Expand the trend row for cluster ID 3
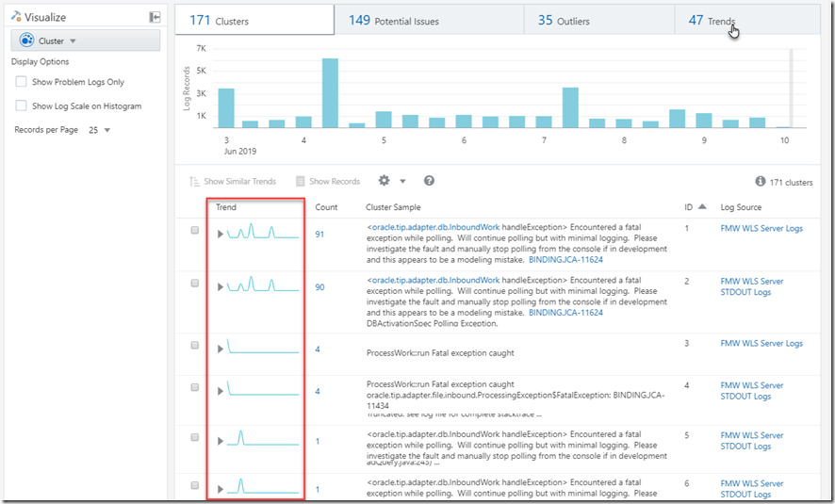The image size is (835, 504). pyautogui.click(x=221, y=349)
